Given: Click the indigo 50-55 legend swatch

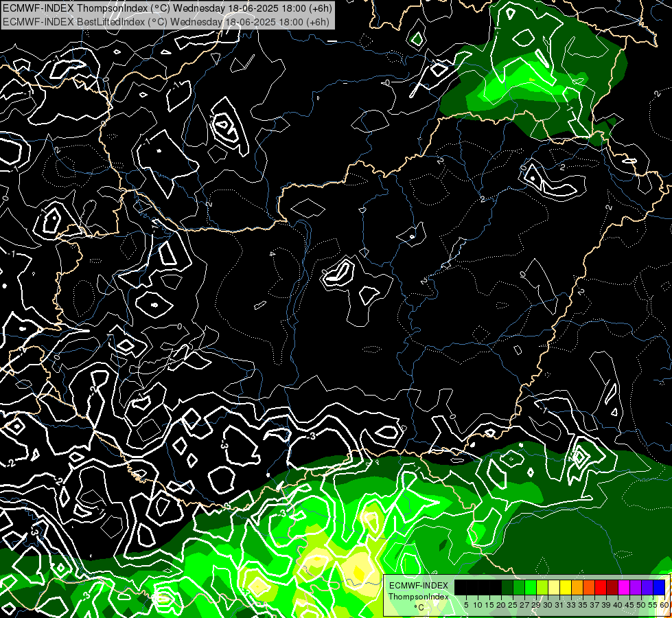Looking at the screenshot, I should click(x=647, y=587).
